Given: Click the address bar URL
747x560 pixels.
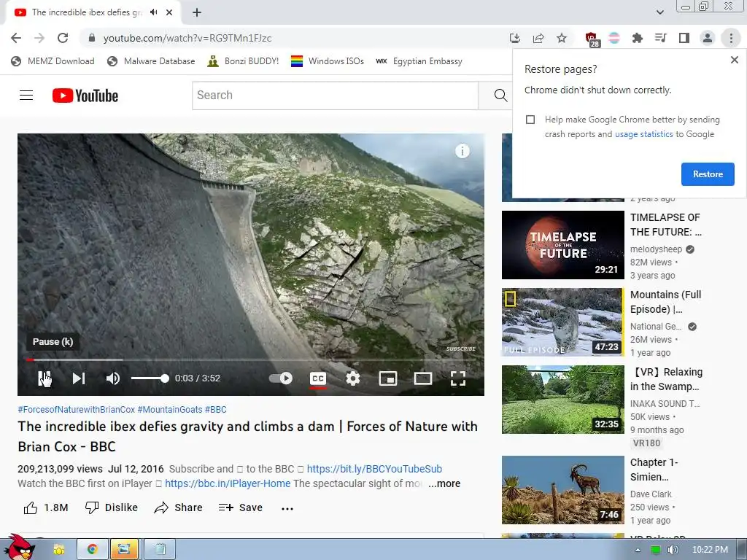Looking at the screenshot, I should coord(187,38).
